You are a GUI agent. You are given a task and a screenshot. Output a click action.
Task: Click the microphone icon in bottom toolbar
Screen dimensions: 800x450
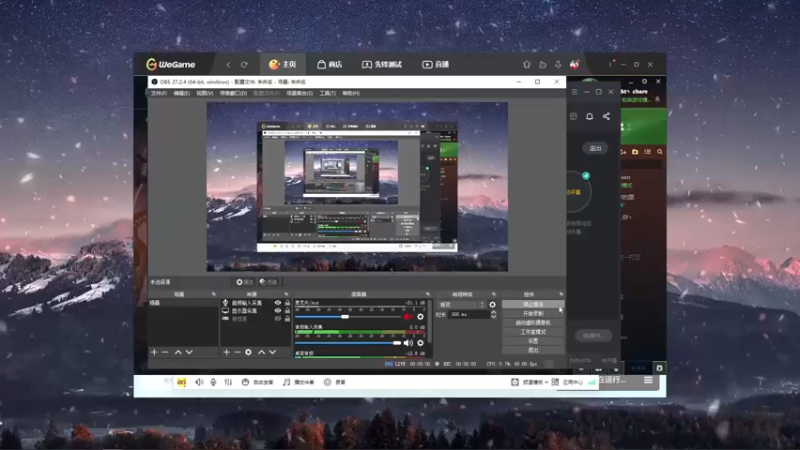tap(213, 382)
